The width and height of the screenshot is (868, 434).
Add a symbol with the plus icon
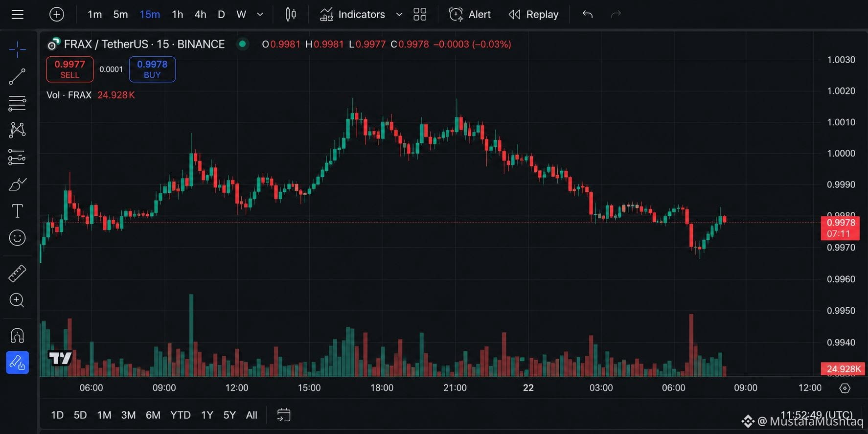click(x=57, y=14)
